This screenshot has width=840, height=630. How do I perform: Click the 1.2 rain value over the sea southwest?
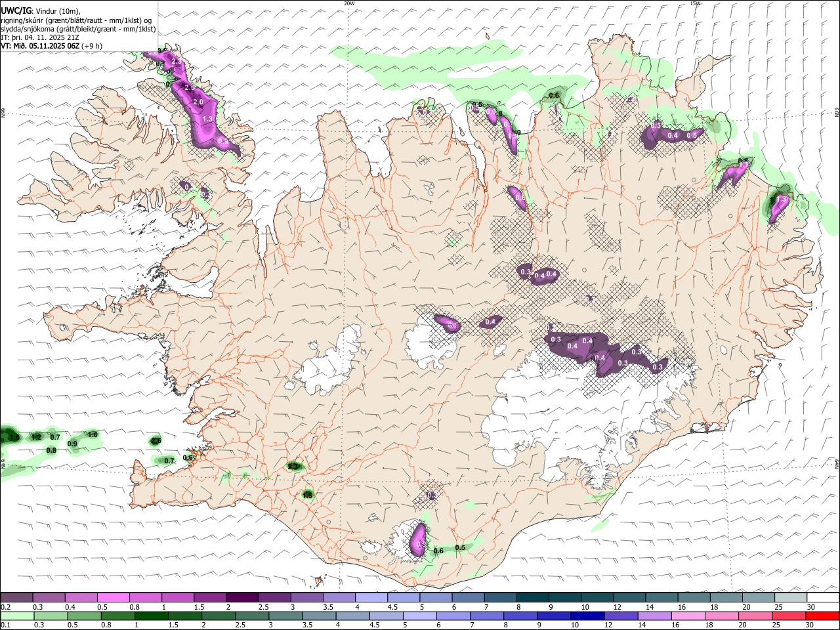pos(37,437)
